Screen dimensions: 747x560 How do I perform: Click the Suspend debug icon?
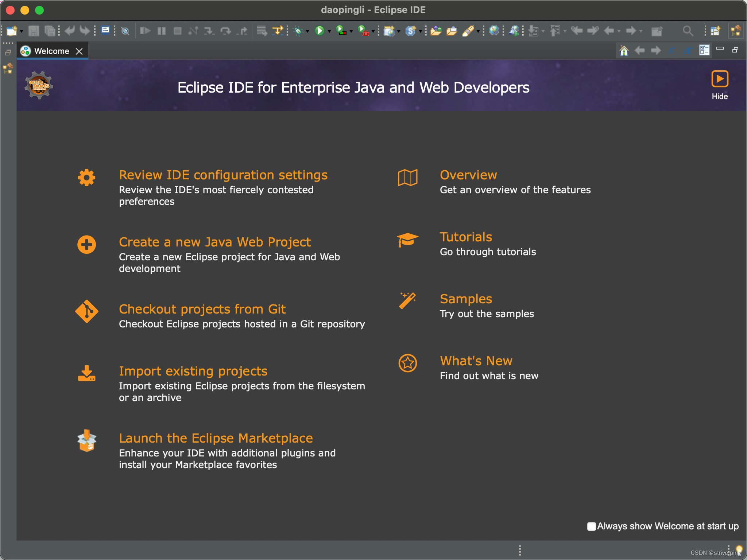162,31
